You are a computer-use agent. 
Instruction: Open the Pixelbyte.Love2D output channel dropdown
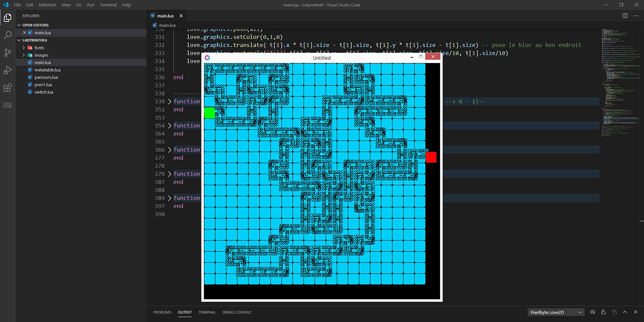tap(555, 312)
